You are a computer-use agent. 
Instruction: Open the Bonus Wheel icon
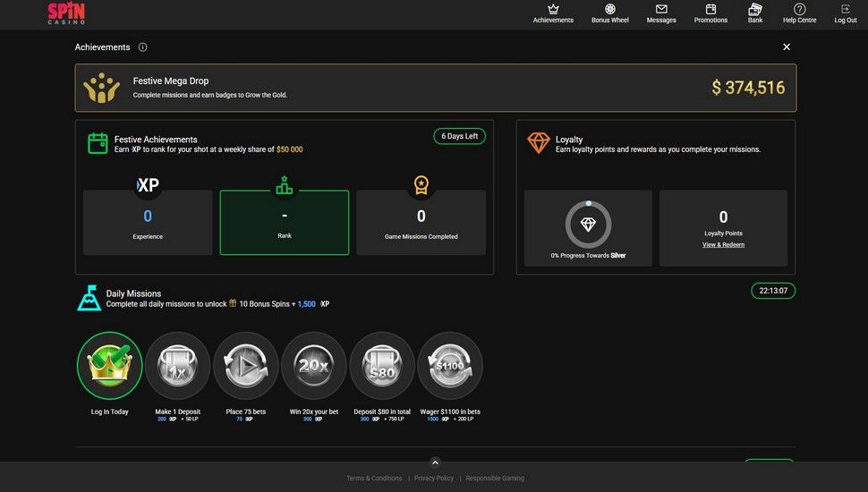[610, 9]
